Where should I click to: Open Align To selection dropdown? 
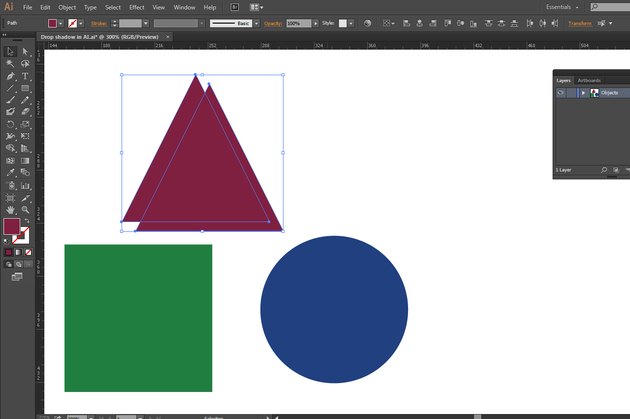pos(388,23)
